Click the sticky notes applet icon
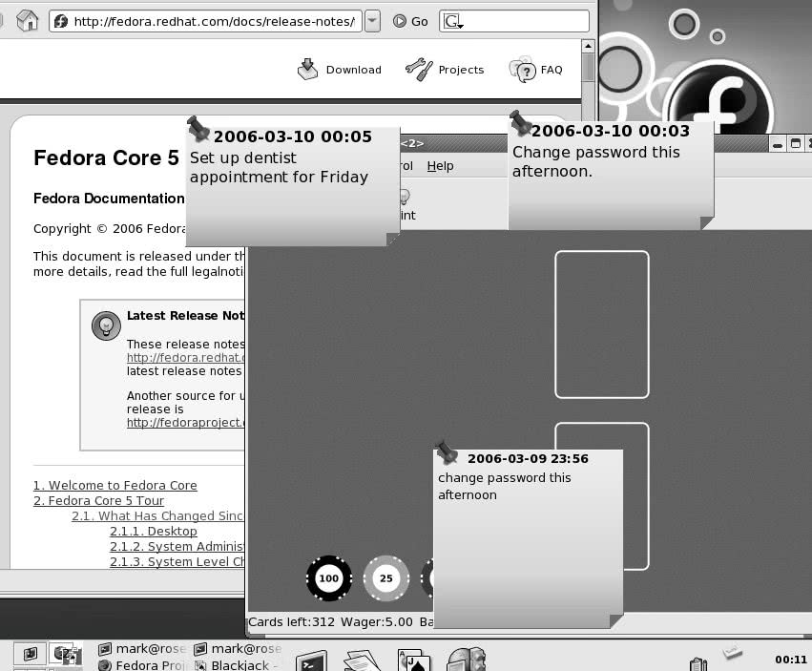This screenshot has height=671, width=812. pos(732,652)
